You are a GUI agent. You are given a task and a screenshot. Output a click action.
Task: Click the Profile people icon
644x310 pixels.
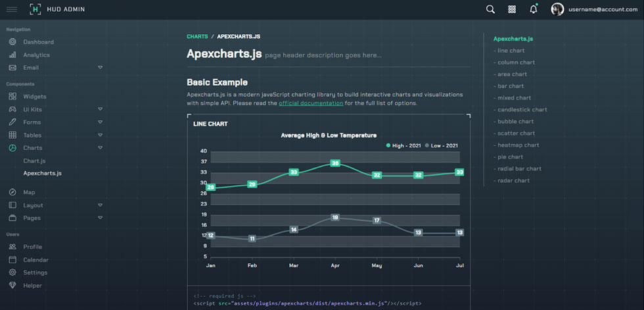pyautogui.click(x=12, y=247)
